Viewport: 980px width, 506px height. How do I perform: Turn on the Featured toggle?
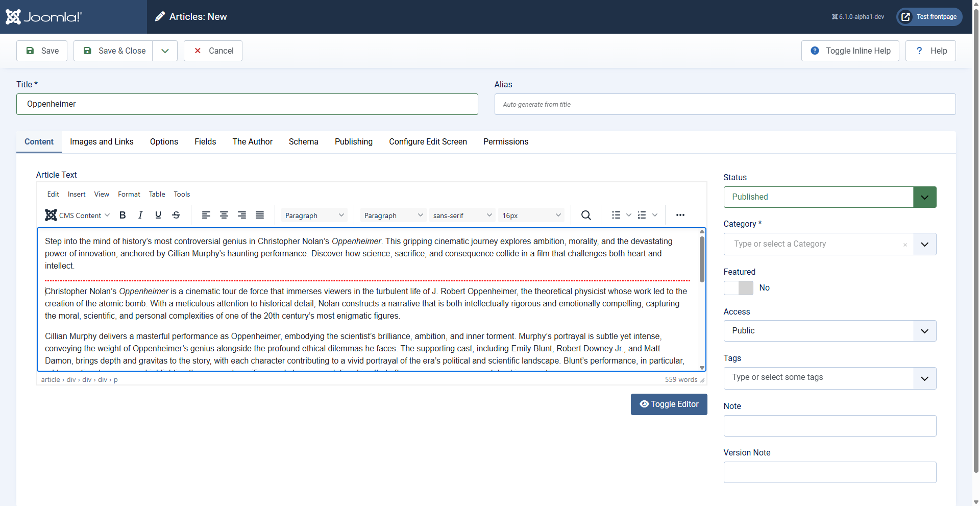(738, 288)
